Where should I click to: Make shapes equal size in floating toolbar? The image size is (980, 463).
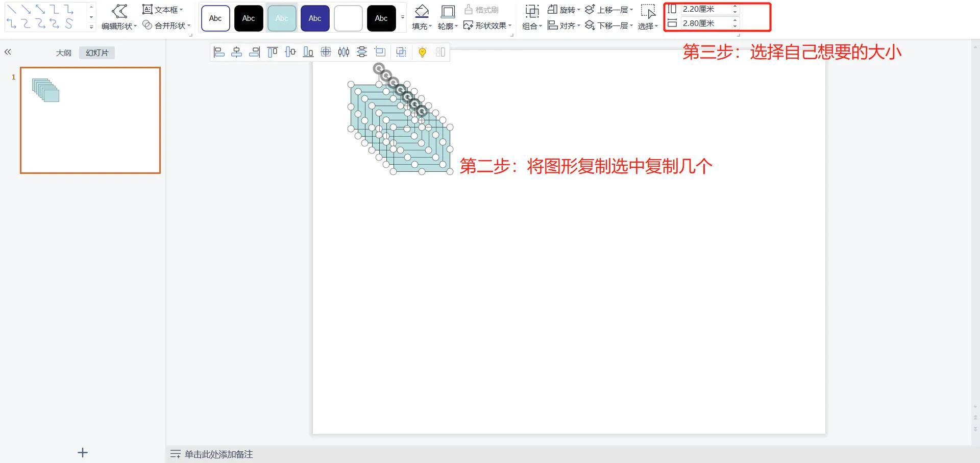coord(380,52)
